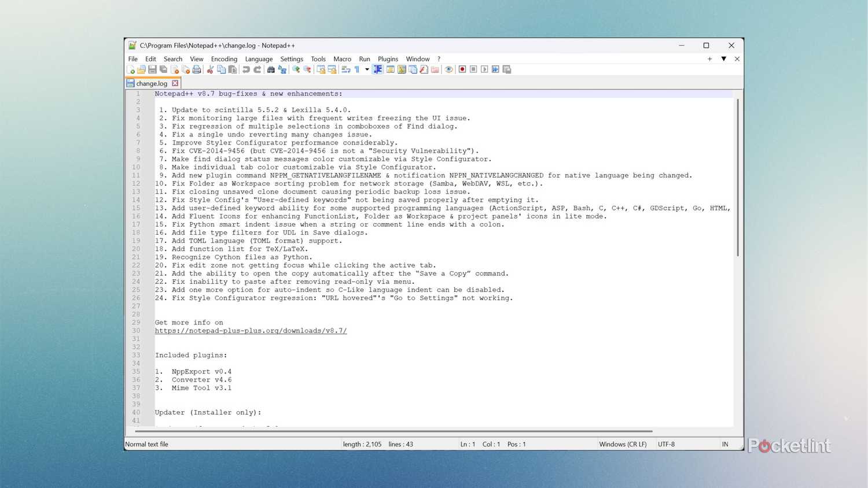Show the Document List panel
868x488 pixels.
pos(413,69)
